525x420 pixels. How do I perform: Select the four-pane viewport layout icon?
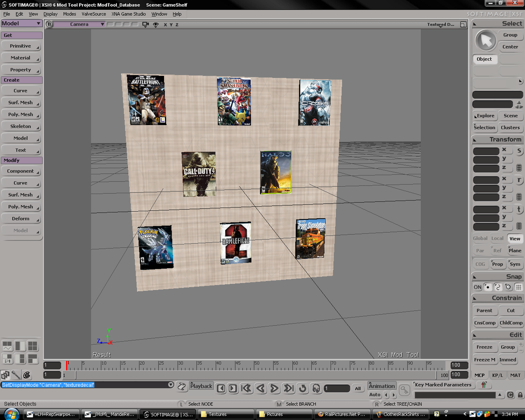point(33,346)
